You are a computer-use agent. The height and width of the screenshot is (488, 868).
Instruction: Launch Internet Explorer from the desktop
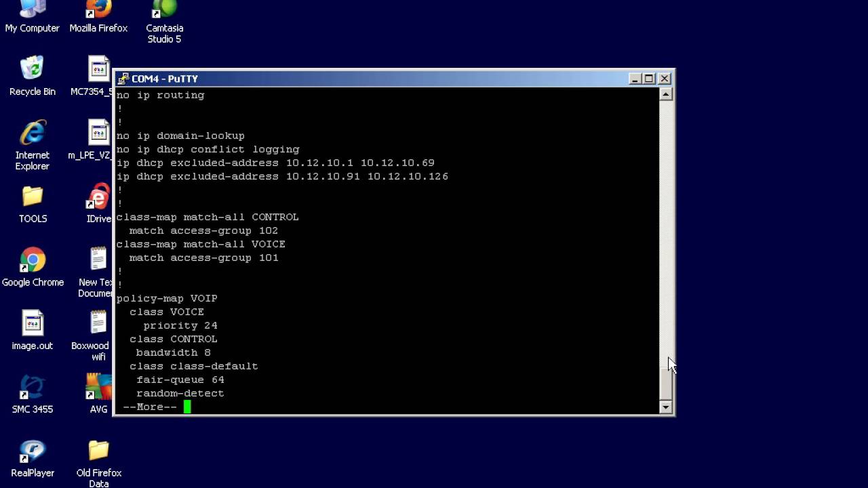(32, 145)
